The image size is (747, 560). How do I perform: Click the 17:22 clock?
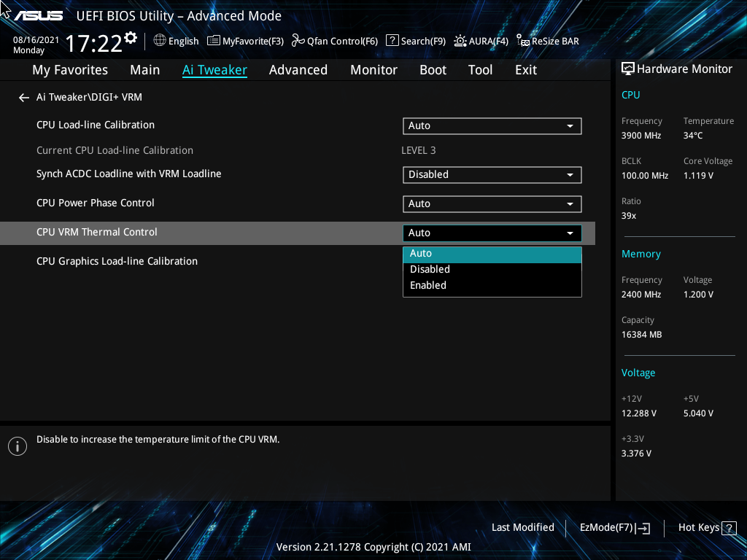click(94, 44)
